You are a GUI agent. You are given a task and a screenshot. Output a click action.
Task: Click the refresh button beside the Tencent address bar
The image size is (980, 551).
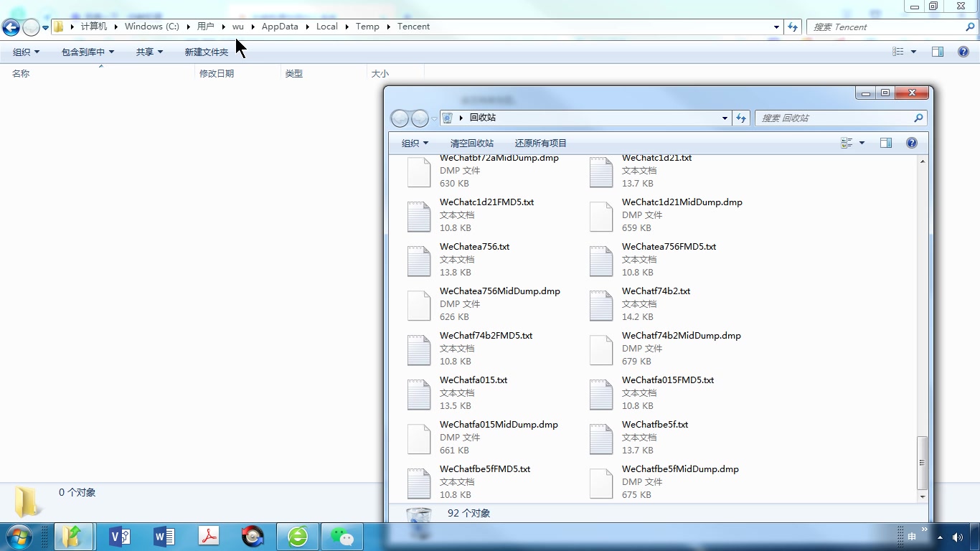(793, 27)
